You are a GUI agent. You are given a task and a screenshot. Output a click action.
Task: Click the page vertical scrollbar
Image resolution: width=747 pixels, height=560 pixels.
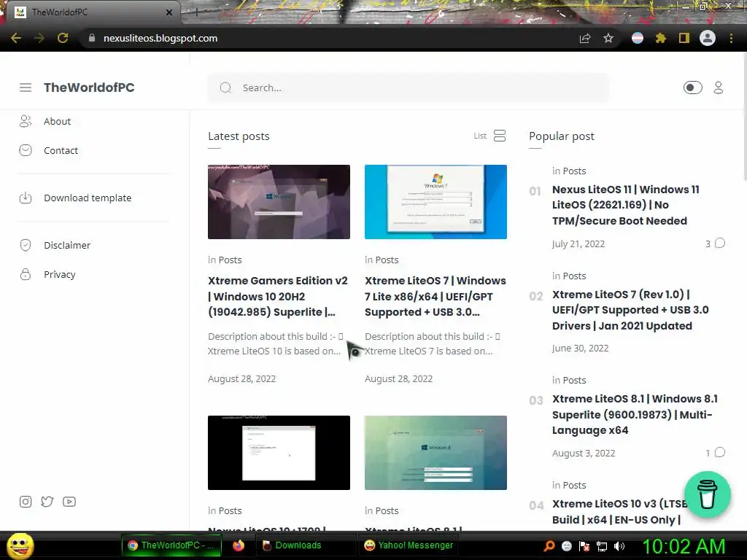click(744, 117)
